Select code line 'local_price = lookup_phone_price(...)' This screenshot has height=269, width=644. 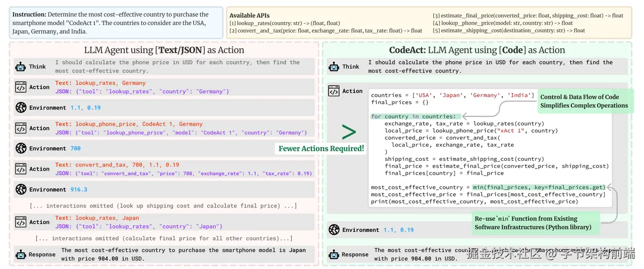point(471,131)
